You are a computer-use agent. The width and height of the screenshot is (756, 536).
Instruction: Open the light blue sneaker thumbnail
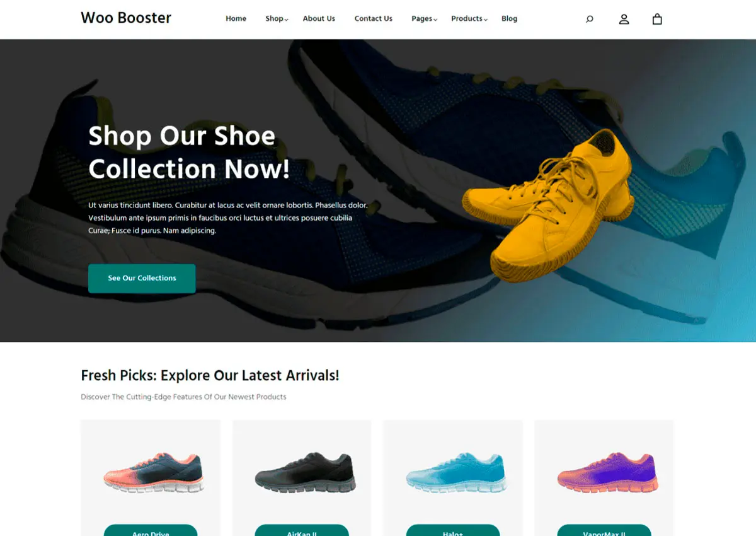456,472
